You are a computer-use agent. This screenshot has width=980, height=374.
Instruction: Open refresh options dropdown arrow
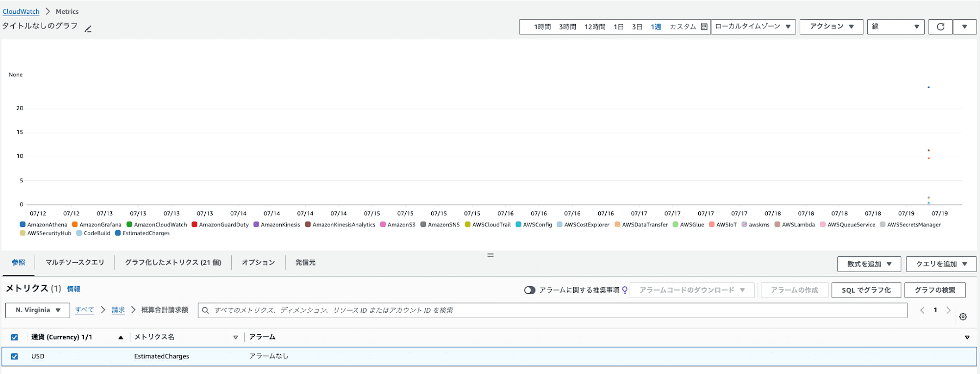(x=964, y=27)
